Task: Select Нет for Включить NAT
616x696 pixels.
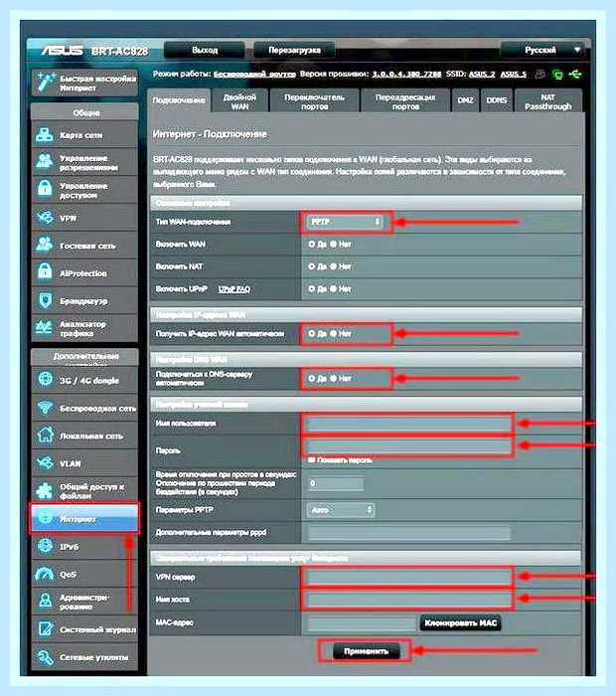Action: pos(333,266)
